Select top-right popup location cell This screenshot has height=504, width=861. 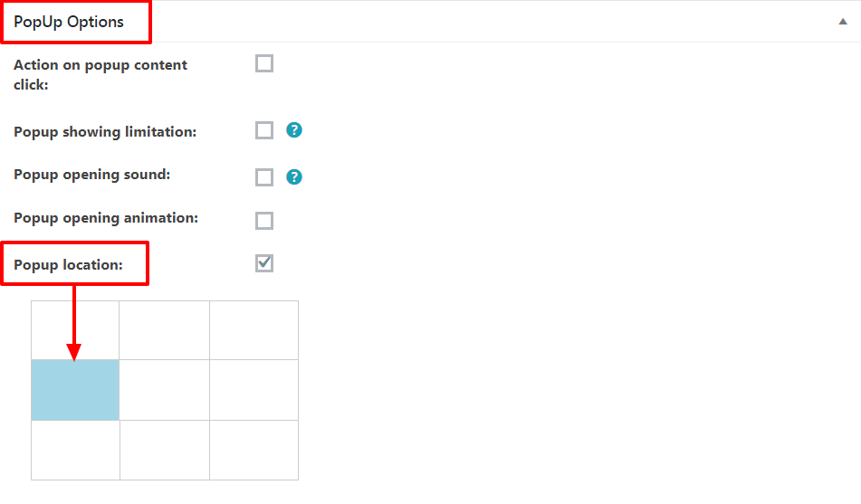(254, 330)
